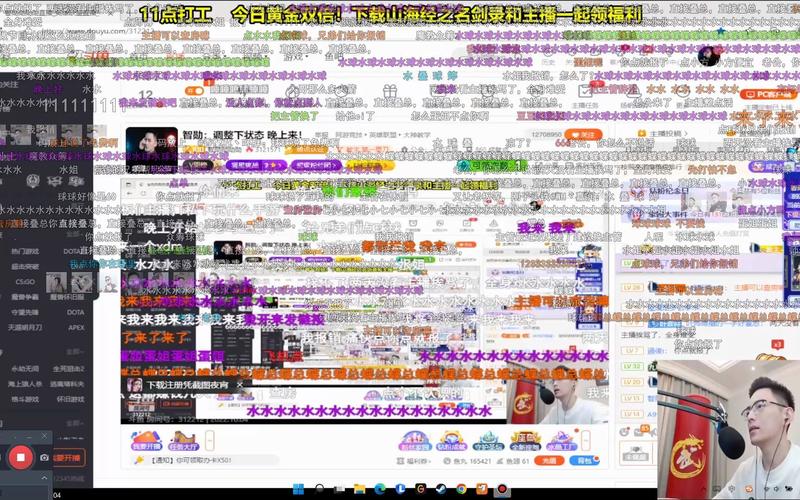The width and height of the screenshot is (800, 500).
Task: Select CS:GO in the left sidebar
Action: [25, 282]
